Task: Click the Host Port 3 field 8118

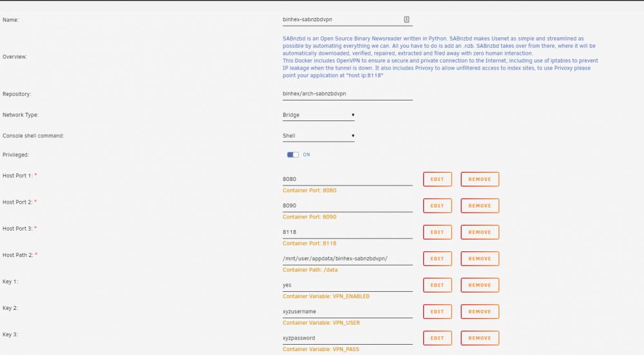Action: pos(348,232)
